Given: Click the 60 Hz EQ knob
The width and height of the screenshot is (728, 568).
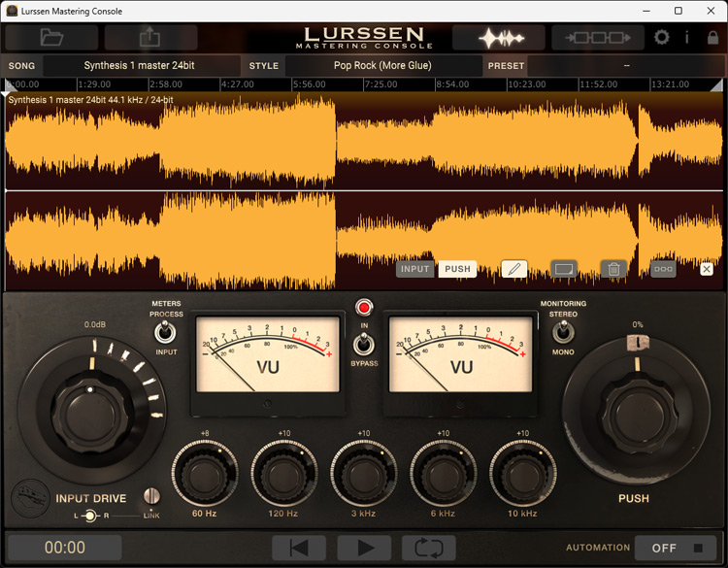Looking at the screenshot, I should [x=205, y=474].
